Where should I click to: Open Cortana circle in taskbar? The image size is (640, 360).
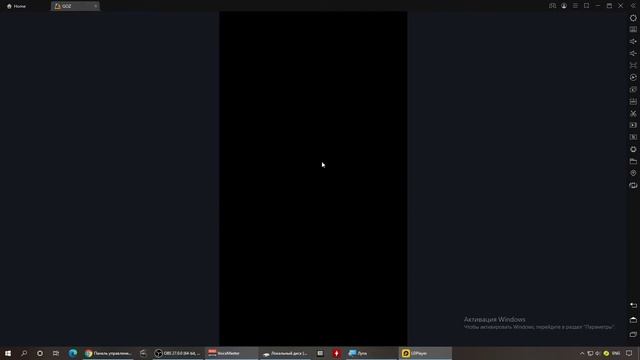(x=40, y=353)
